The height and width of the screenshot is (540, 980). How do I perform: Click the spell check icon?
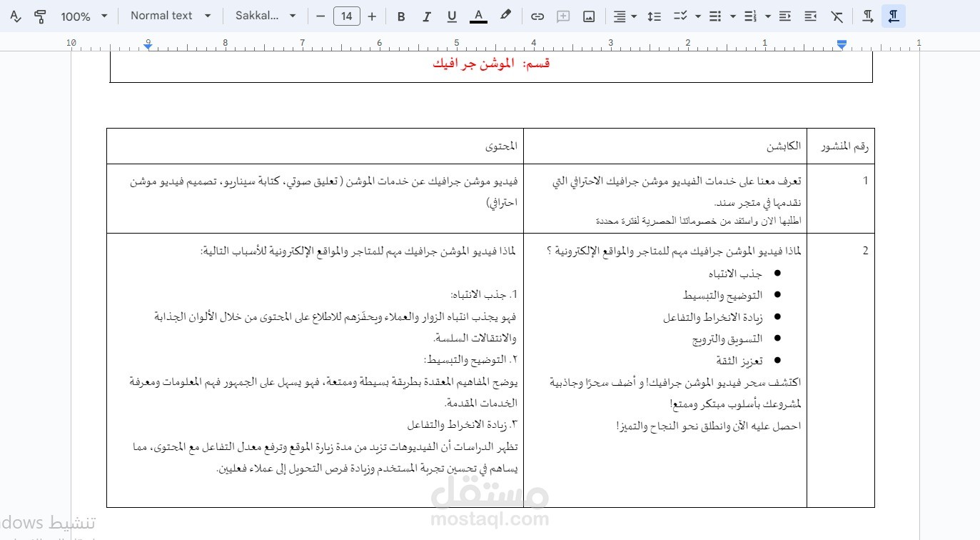coord(16,16)
